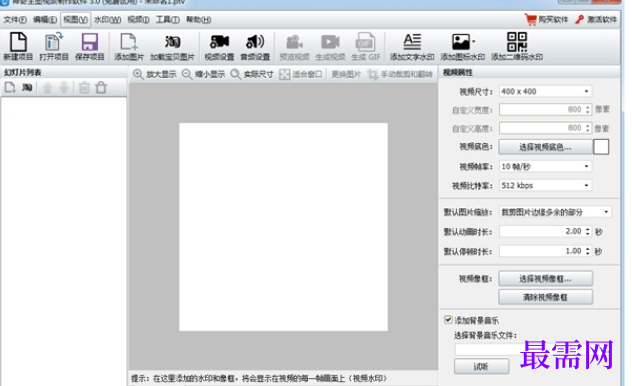632x386 pixels.
Task: Buy software (购买软件) cart link
Action: (x=547, y=19)
